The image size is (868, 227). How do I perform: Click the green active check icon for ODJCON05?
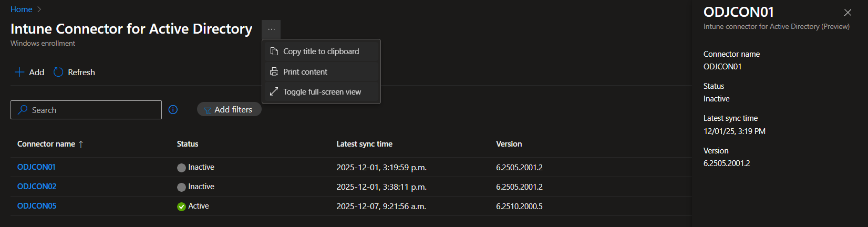coord(181,207)
